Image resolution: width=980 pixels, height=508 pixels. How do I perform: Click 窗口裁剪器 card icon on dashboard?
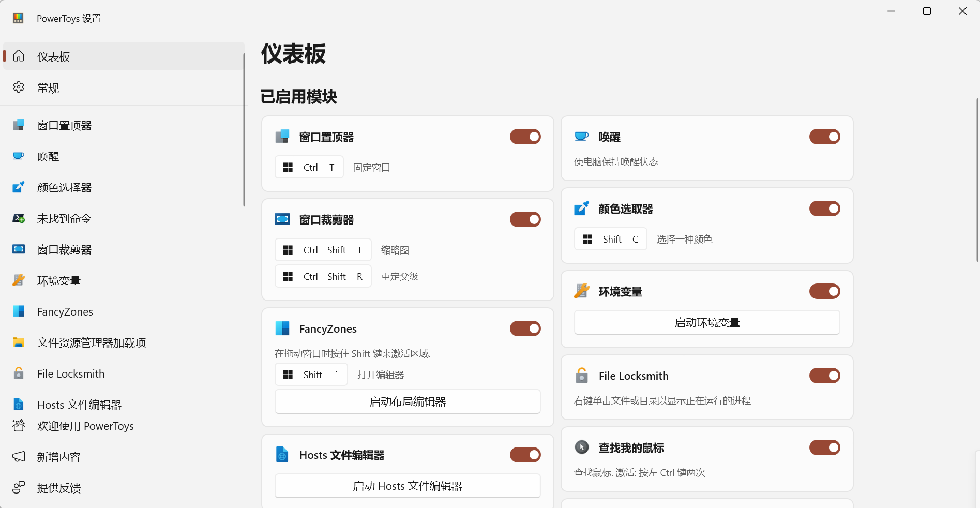282,219
